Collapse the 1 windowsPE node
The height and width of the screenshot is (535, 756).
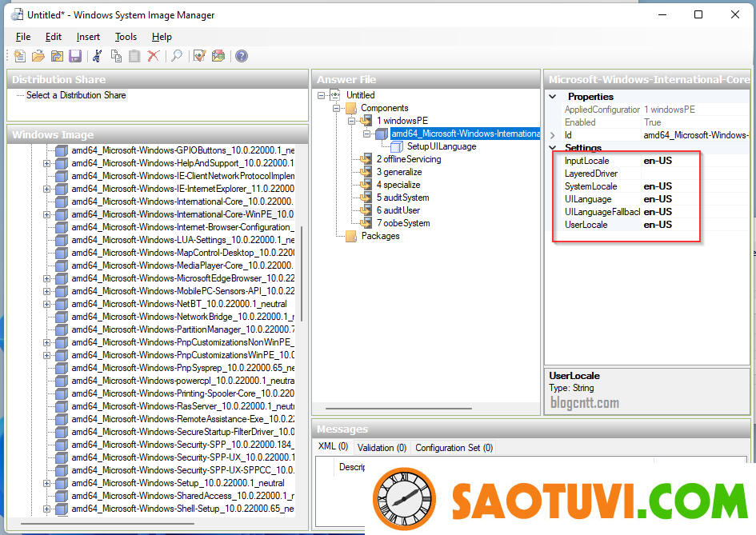tap(351, 121)
